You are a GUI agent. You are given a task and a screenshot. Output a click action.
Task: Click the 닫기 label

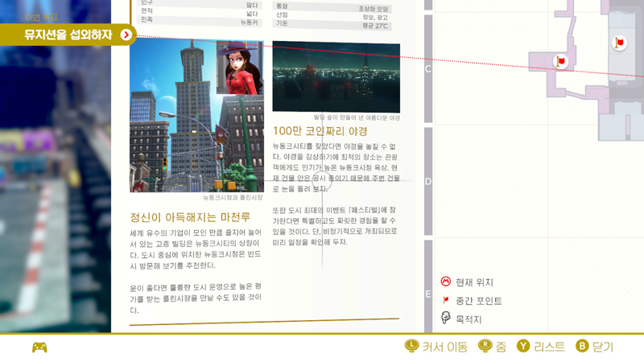click(602, 347)
